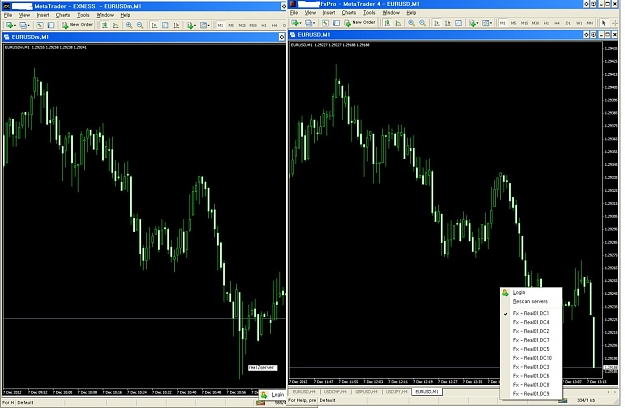Switch to USDCHF,H4 chart tab
Image resolution: width=625 pixels, height=408 pixels.
coord(334,392)
